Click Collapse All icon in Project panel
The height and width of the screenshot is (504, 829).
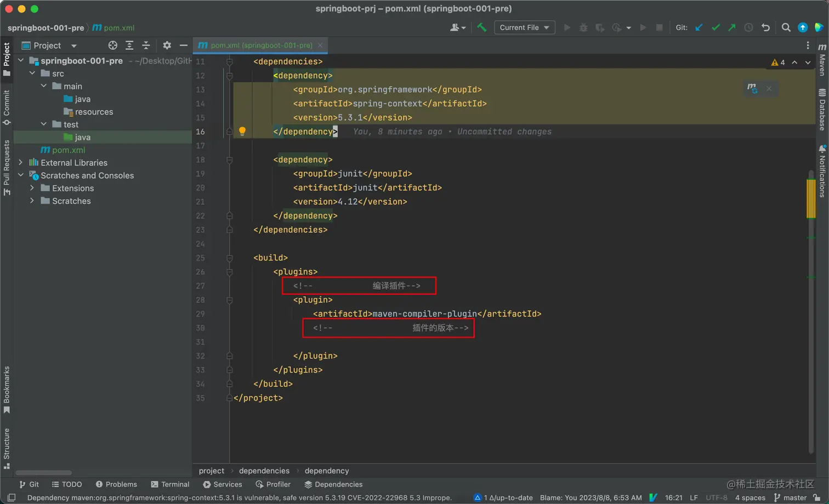pos(146,45)
